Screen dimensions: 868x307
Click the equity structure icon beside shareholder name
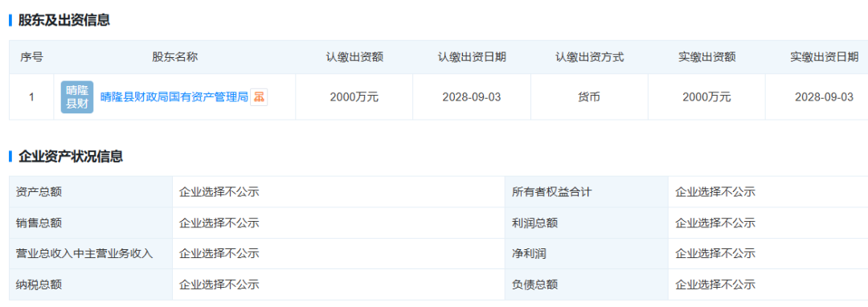[259, 96]
